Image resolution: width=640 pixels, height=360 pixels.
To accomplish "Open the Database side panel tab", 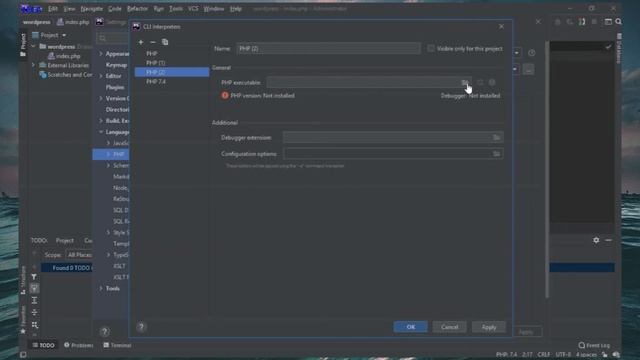I will (x=619, y=48).
